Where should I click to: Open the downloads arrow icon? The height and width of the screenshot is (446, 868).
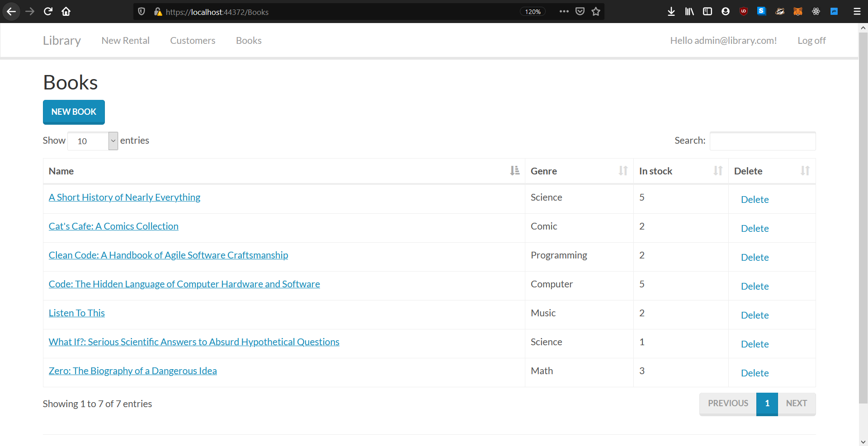tap(671, 12)
